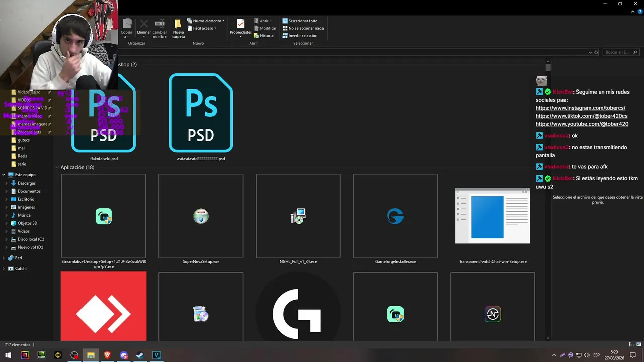Open the Nuevo elemento dropdown

[206, 21]
